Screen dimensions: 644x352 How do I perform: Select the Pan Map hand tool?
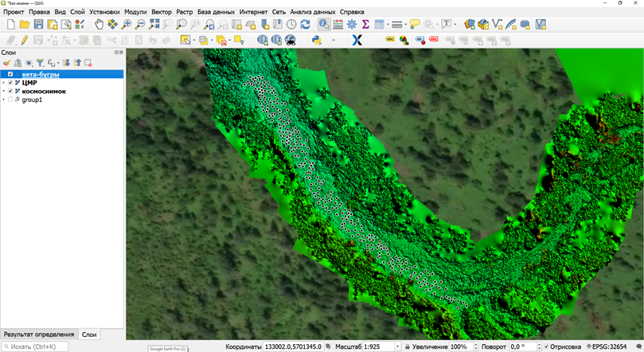(100, 25)
